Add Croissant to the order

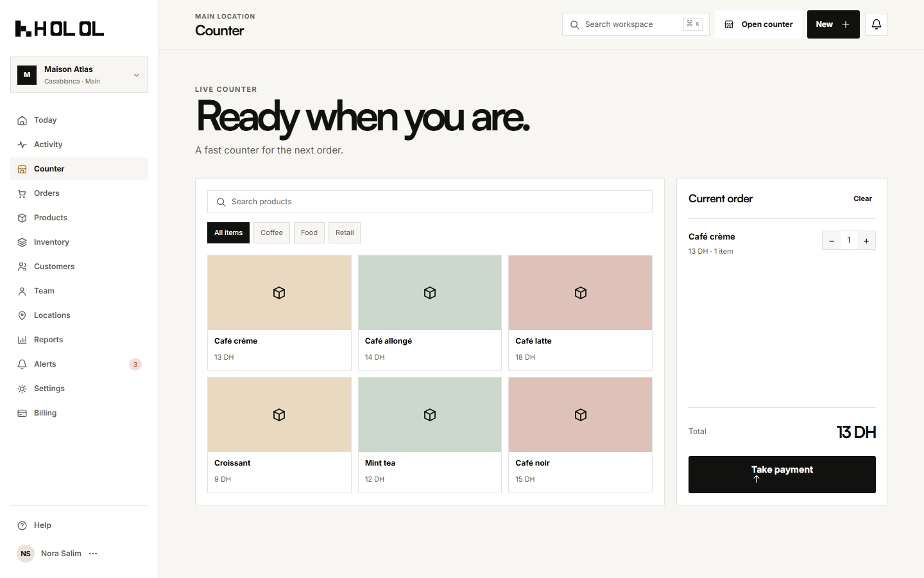pyautogui.click(x=279, y=435)
